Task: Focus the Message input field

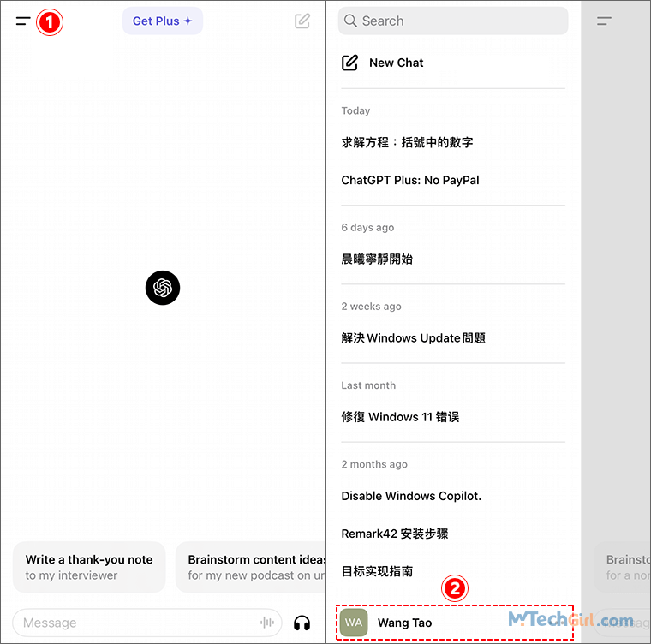Action: 147,623
